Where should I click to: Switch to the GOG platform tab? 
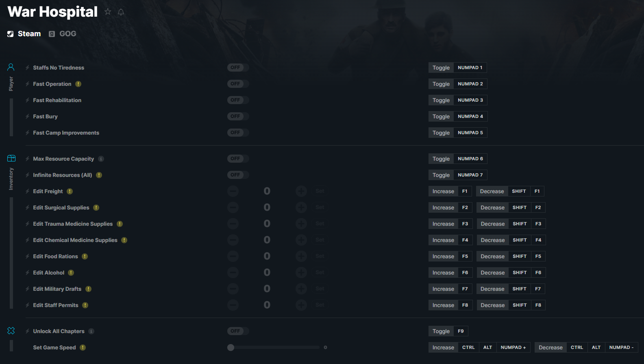coord(63,34)
